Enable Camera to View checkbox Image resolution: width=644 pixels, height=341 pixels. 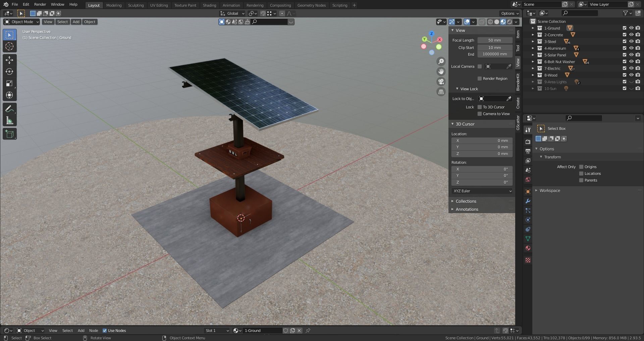point(480,114)
